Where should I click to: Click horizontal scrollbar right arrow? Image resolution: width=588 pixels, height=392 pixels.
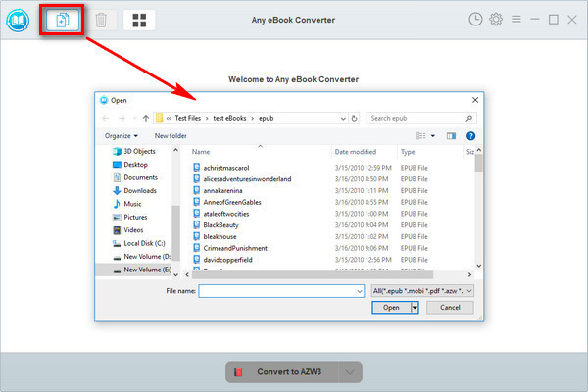pos(469,275)
